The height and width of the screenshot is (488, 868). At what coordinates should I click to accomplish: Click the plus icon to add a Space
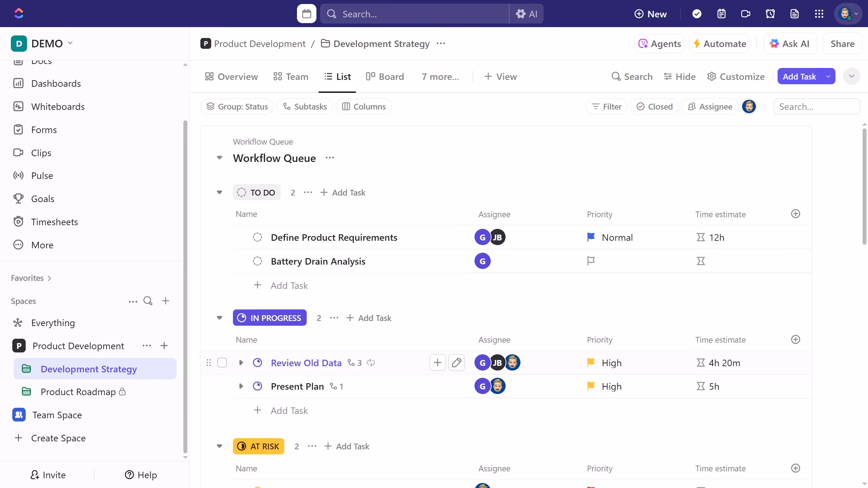pos(166,301)
